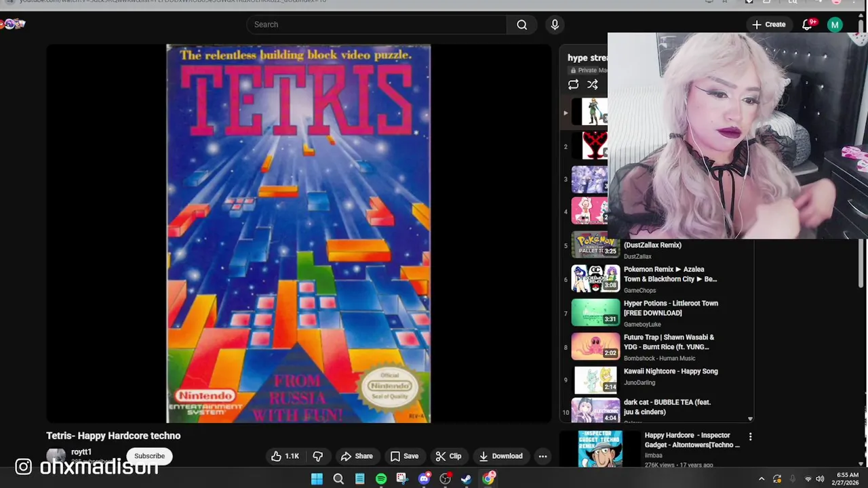Open the notifications bell

(x=807, y=24)
